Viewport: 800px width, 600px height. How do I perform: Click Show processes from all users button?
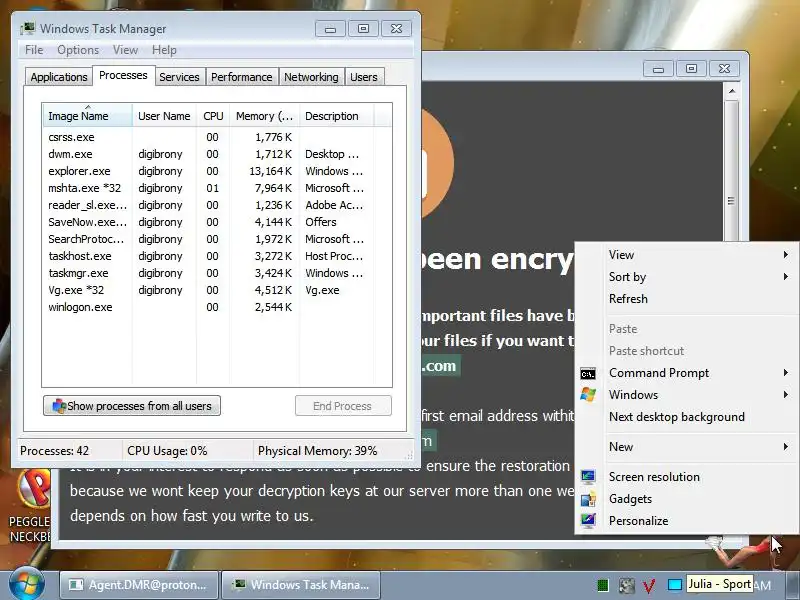point(132,406)
